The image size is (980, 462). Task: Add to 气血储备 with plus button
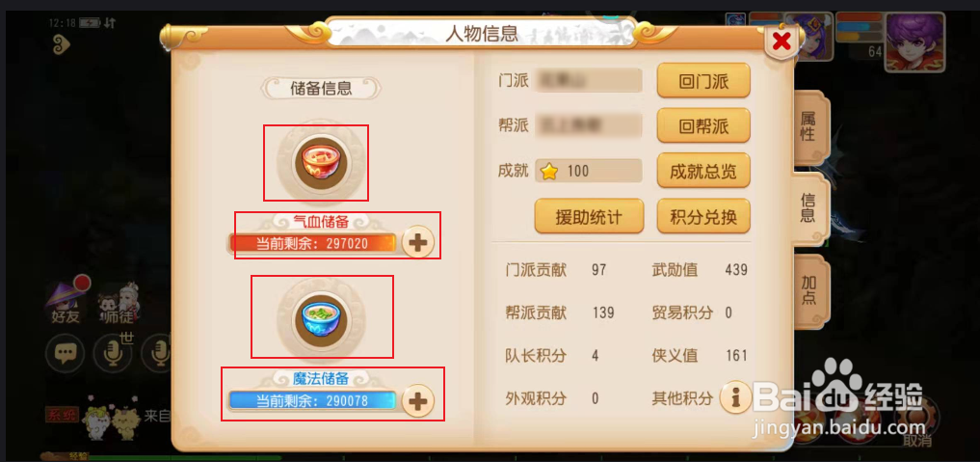[417, 242]
